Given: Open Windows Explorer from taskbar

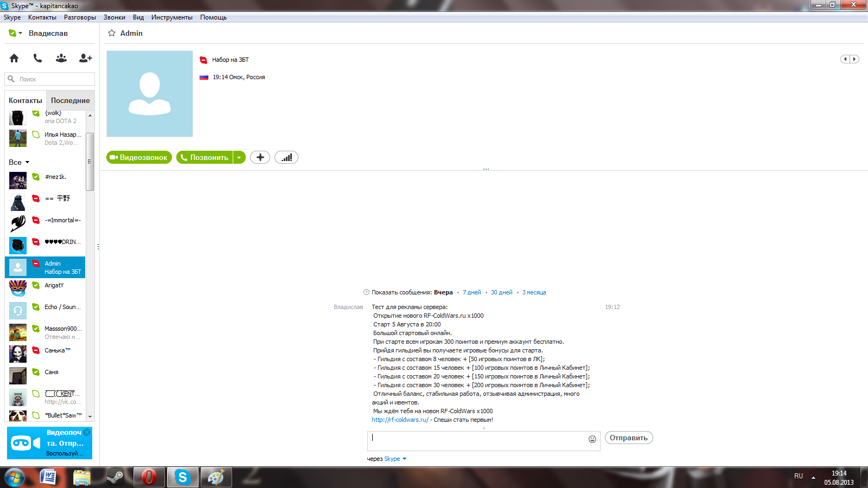Looking at the screenshot, I should 82,477.
